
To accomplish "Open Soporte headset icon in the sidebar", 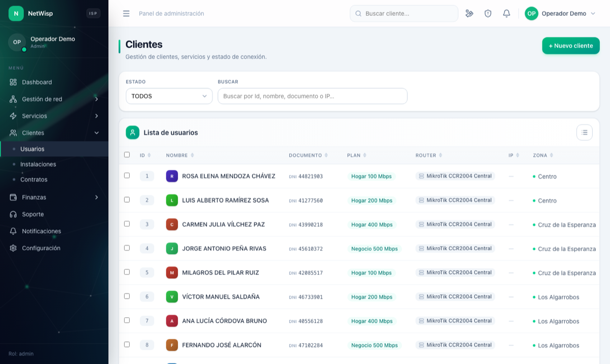I will 13,215.
